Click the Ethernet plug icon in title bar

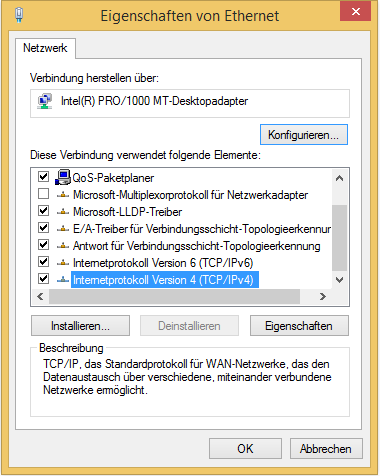pos(19,15)
